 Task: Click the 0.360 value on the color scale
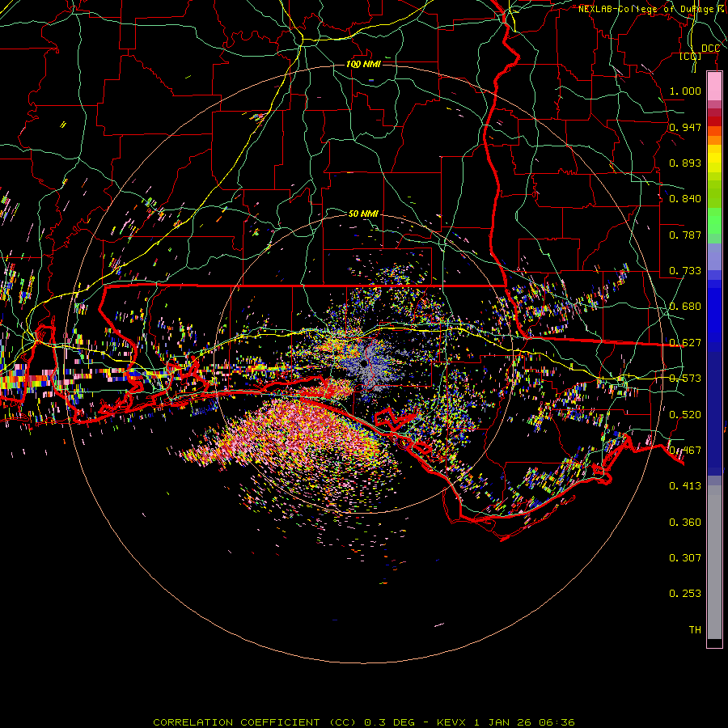pos(685,523)
